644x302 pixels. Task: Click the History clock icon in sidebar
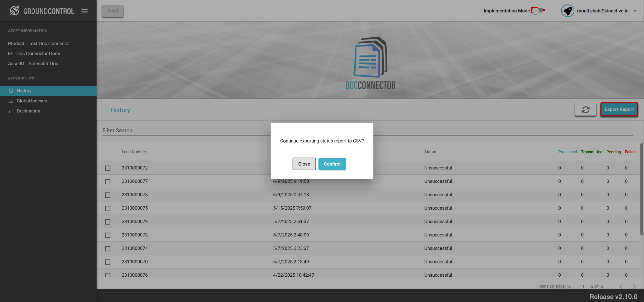coord(11,91)
